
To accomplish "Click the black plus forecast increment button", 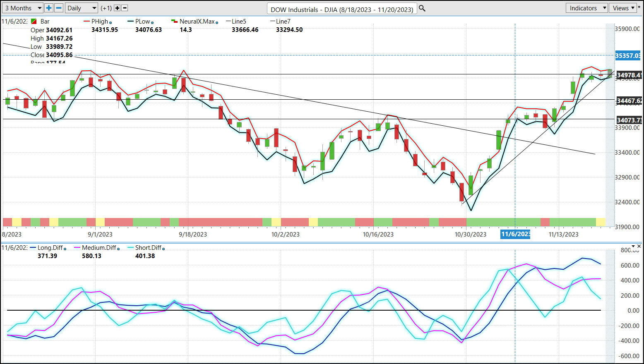I will click(x=117, y=8).
